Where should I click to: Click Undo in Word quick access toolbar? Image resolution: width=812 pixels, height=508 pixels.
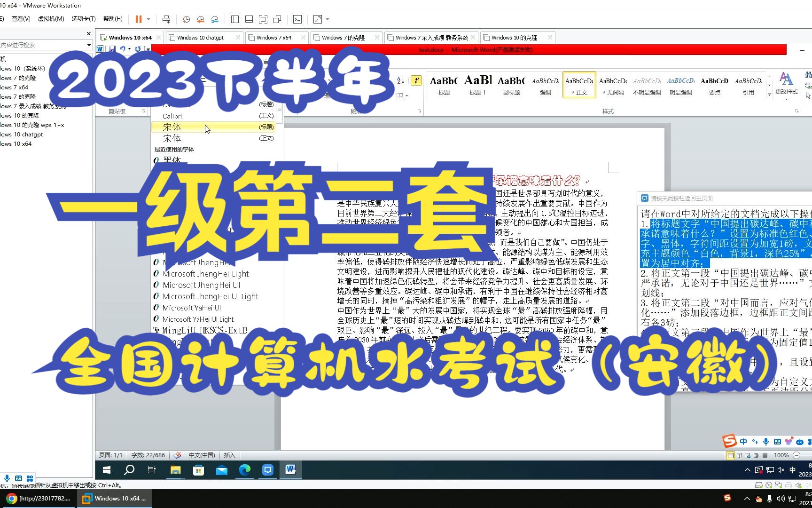(x=122, y=49)
